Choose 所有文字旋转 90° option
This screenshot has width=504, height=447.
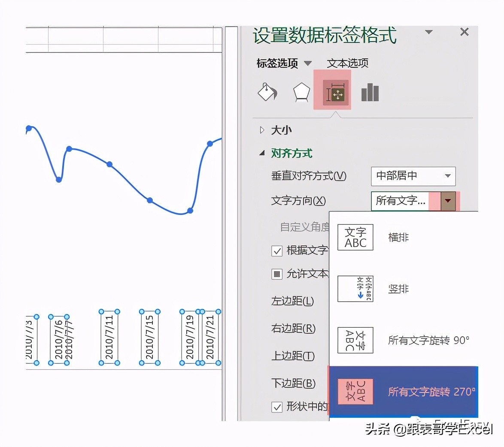[x=404, y=340]
